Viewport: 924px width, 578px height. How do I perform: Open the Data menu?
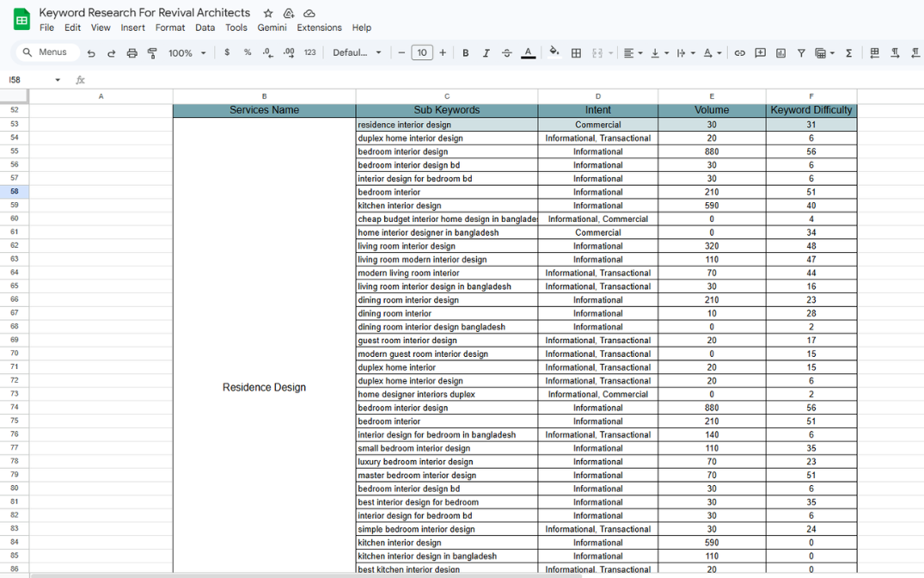pyautogui.click(x=205, y=28)
